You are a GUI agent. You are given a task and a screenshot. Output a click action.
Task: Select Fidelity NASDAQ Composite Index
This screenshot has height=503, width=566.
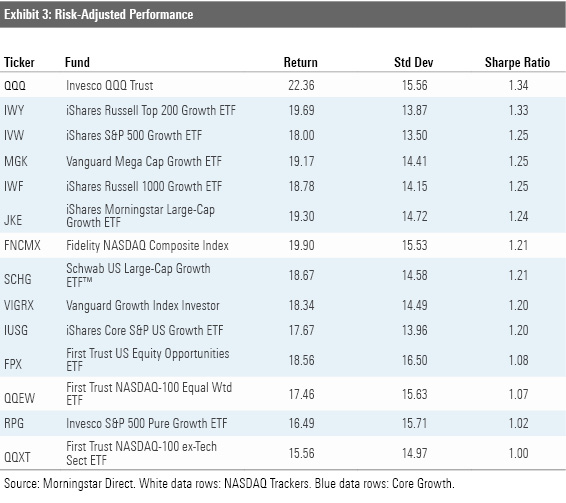147,246
